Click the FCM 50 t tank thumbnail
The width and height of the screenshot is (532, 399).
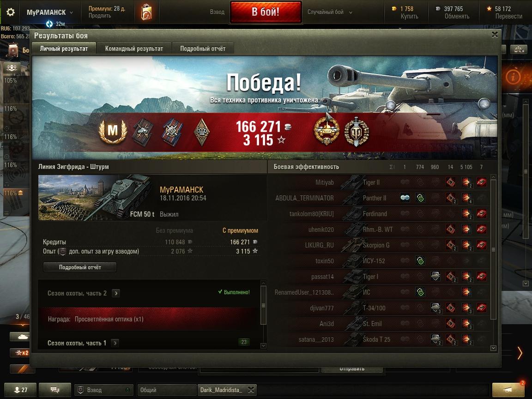pyautogui.click(x=95, y=198)
